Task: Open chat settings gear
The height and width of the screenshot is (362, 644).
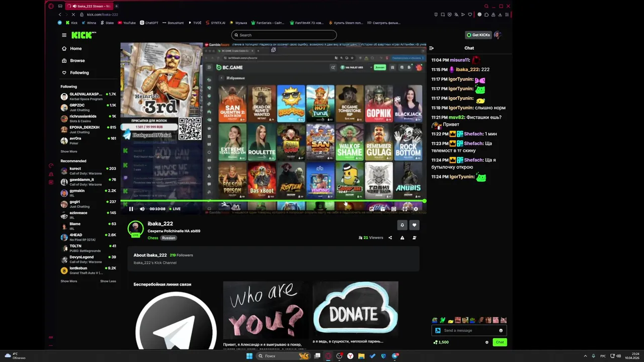Action: point(487,342)
